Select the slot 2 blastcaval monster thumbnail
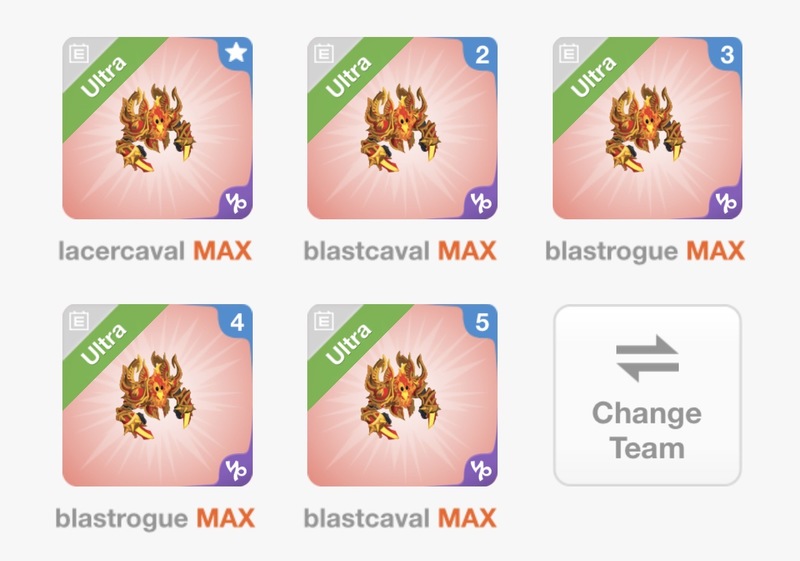 (x=402, y=128)
